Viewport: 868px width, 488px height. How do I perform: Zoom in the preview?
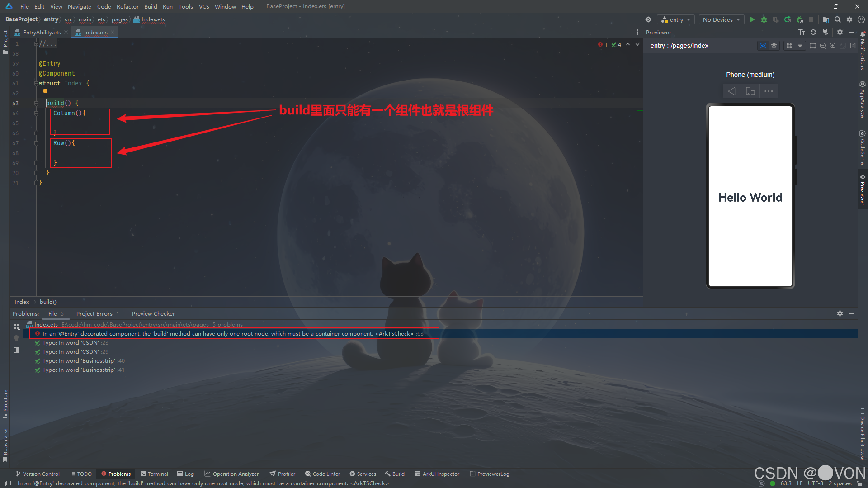pos(833,46)
